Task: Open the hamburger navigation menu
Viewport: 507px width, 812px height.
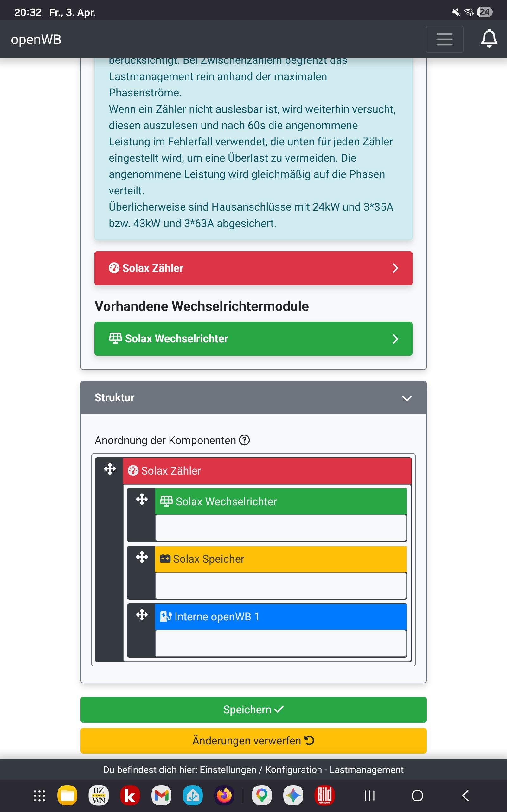Action: click(x=444, y=39)
